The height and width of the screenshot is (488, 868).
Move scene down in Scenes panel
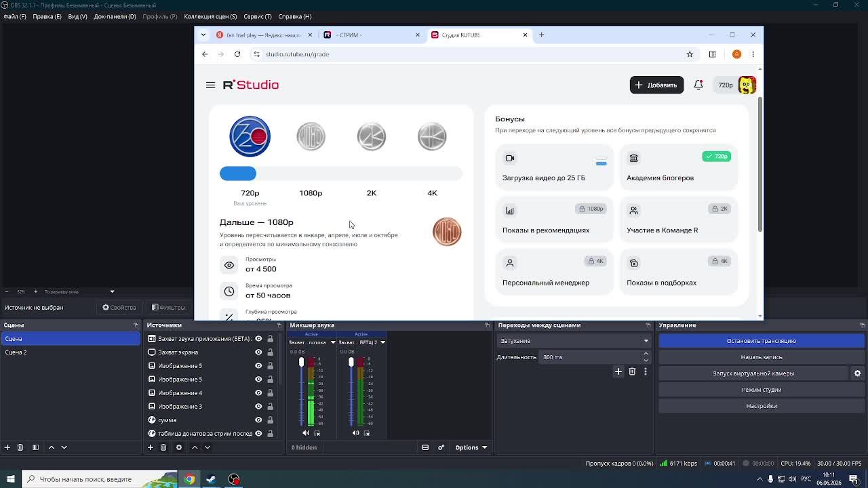point(64,447)
